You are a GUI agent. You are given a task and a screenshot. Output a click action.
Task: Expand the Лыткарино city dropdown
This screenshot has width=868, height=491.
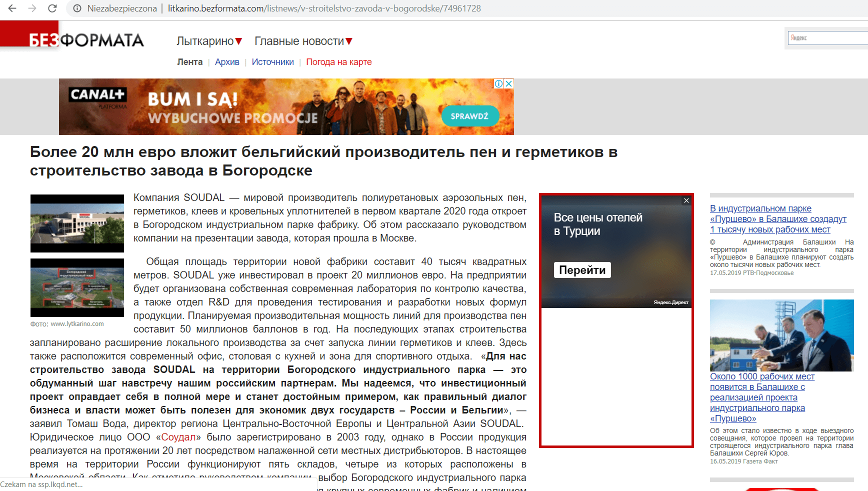coord(209,41)
